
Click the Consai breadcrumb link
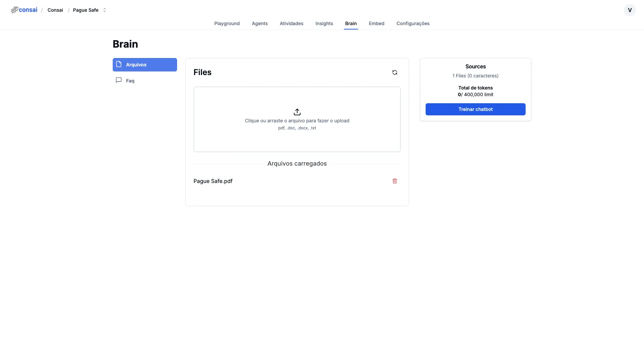point(55,10)
